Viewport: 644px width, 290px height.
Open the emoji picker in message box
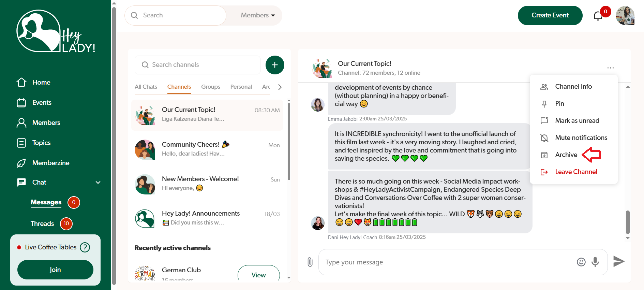581,262
